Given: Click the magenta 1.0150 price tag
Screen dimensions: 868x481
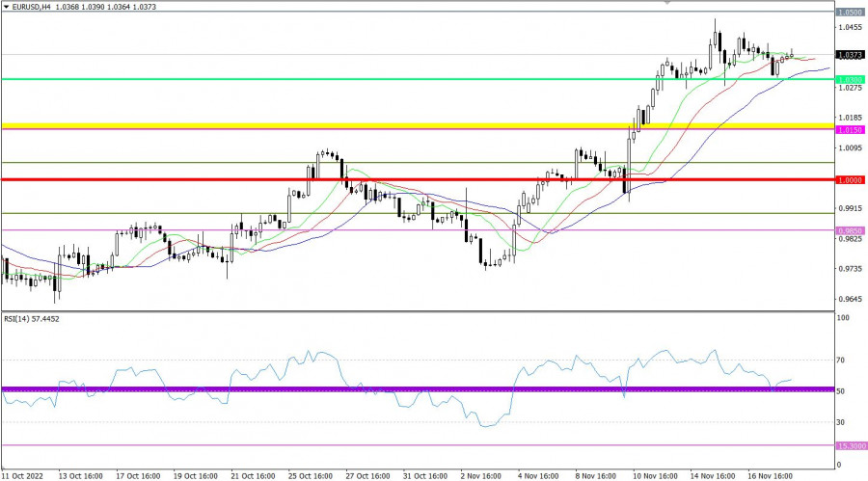Looking at the screenshot, I should click(850, 129).
